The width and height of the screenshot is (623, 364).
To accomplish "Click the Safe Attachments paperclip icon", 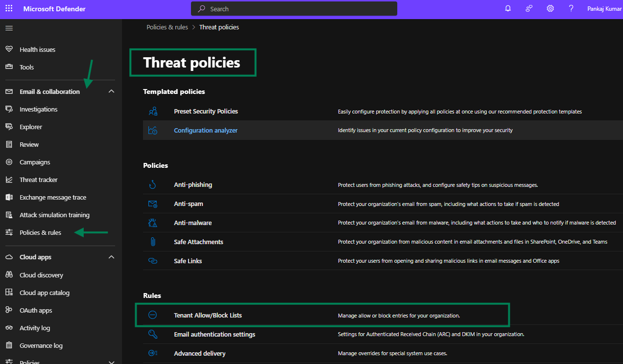I will pos(153,242).
